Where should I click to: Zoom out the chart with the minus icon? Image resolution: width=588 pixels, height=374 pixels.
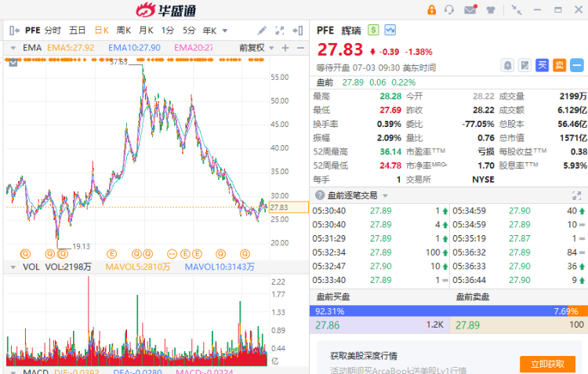[x=300, y=48]
